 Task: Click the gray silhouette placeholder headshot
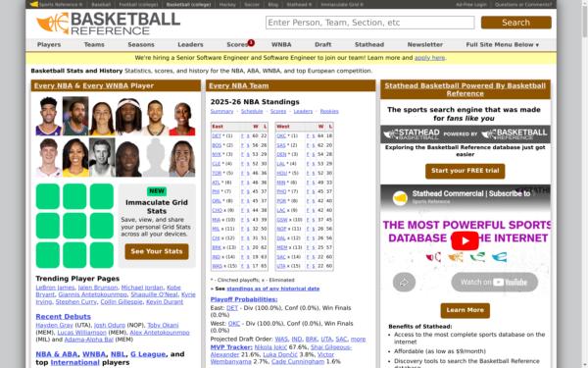(155, 157)
